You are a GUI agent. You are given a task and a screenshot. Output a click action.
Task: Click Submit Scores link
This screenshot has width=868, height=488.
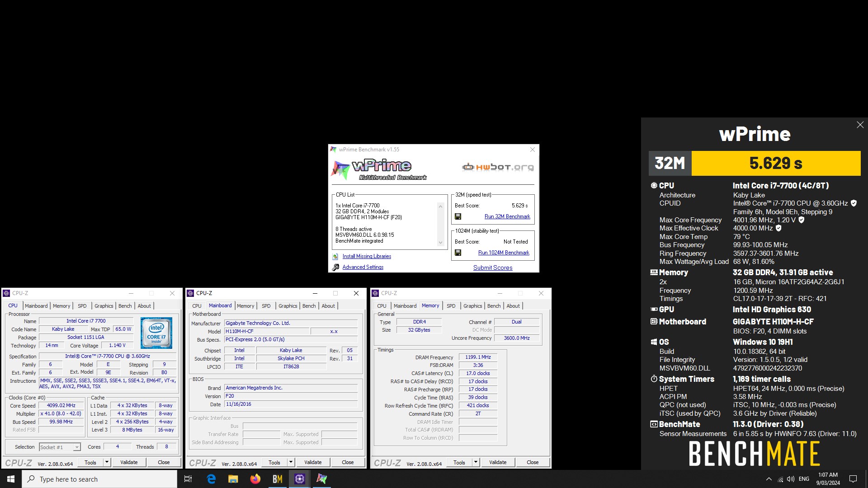(x=493, y=267)
